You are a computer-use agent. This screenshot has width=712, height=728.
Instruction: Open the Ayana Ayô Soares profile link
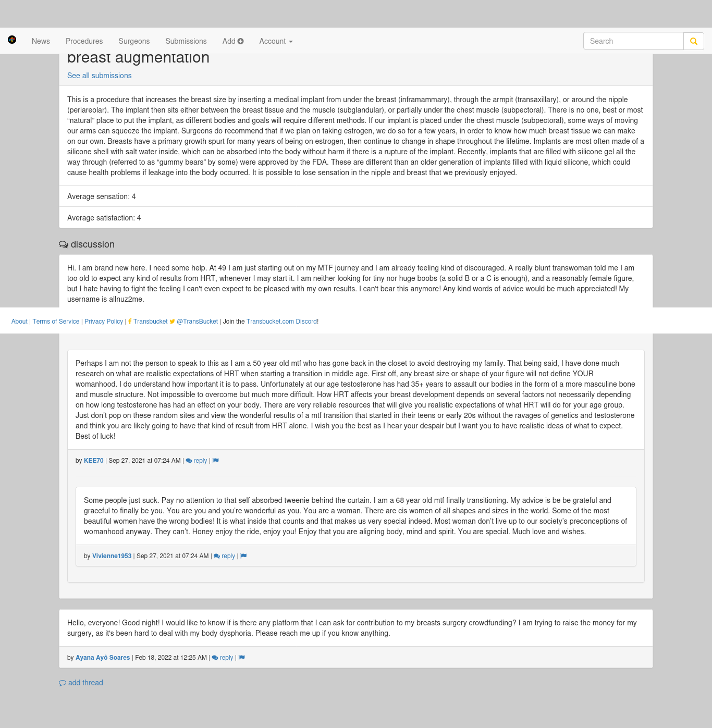[x=103, y=658]
